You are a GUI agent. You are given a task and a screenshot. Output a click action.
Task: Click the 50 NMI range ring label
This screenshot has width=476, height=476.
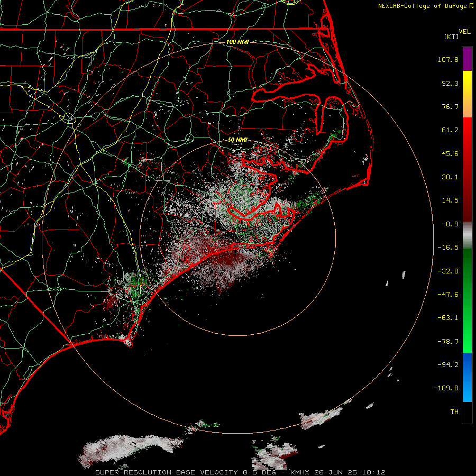(237, 140)
